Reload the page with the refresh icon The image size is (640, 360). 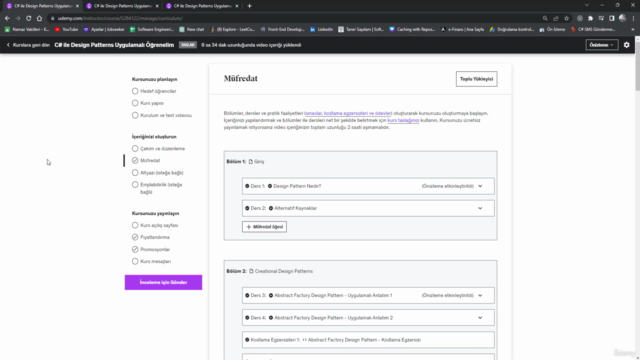[29, 18]
